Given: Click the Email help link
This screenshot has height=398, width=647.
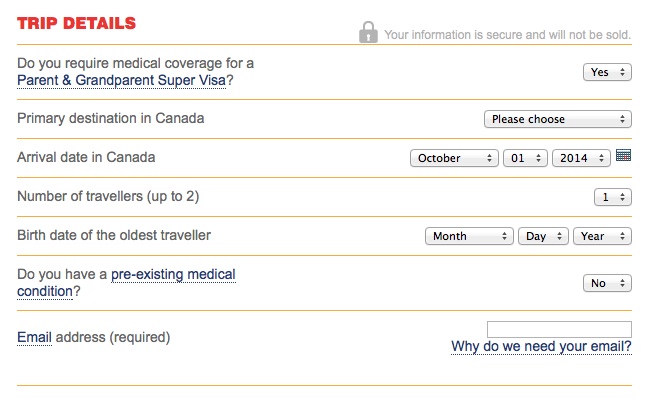Looking at the screenshot, I should pyautogui.click(x=34, y=337).
